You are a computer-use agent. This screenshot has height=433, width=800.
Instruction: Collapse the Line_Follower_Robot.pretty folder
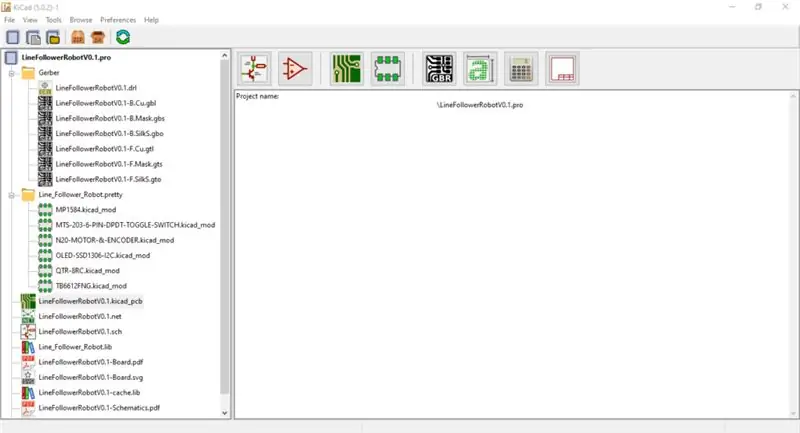click(11, 195)
